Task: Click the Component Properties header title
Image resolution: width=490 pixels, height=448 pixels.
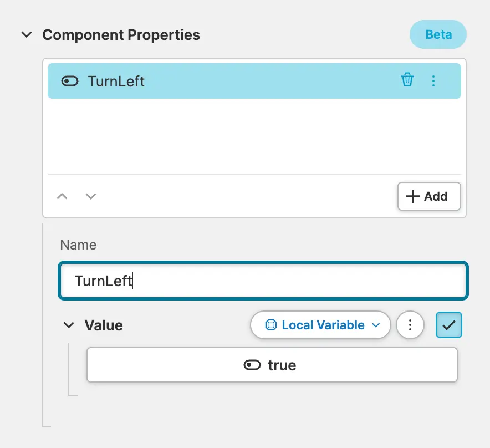Action: [121, 35]
